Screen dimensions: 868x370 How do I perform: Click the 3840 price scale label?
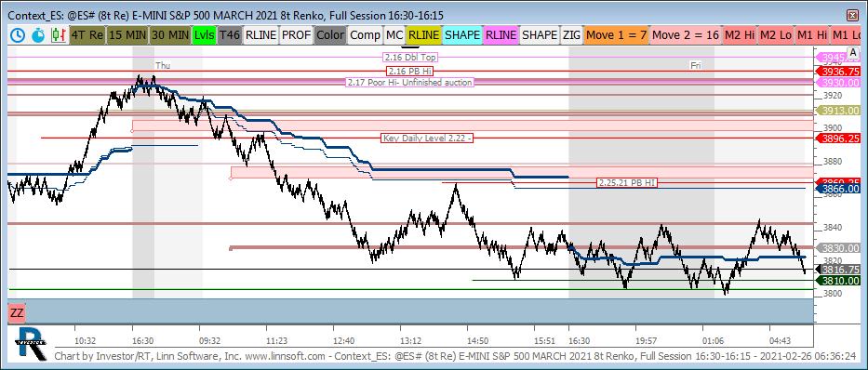point(834,228)
